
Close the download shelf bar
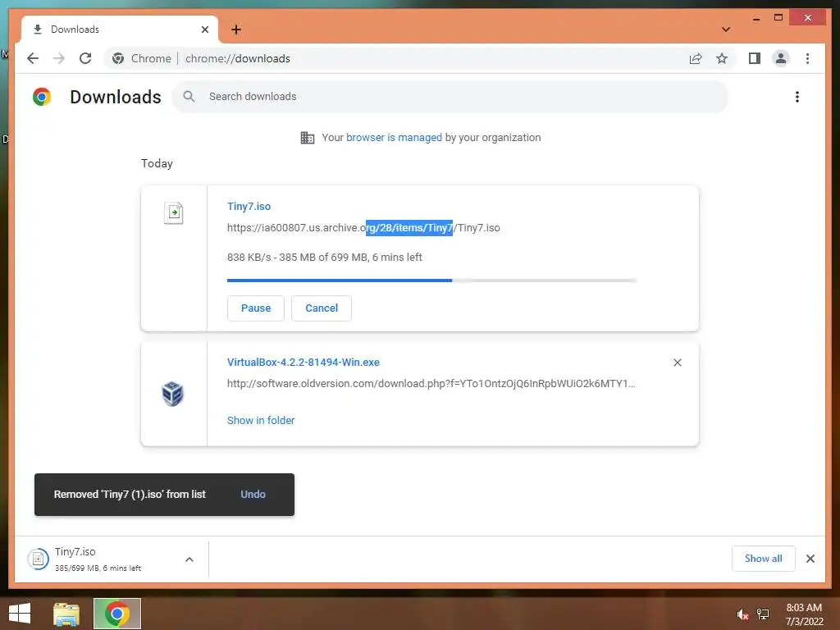810,559
